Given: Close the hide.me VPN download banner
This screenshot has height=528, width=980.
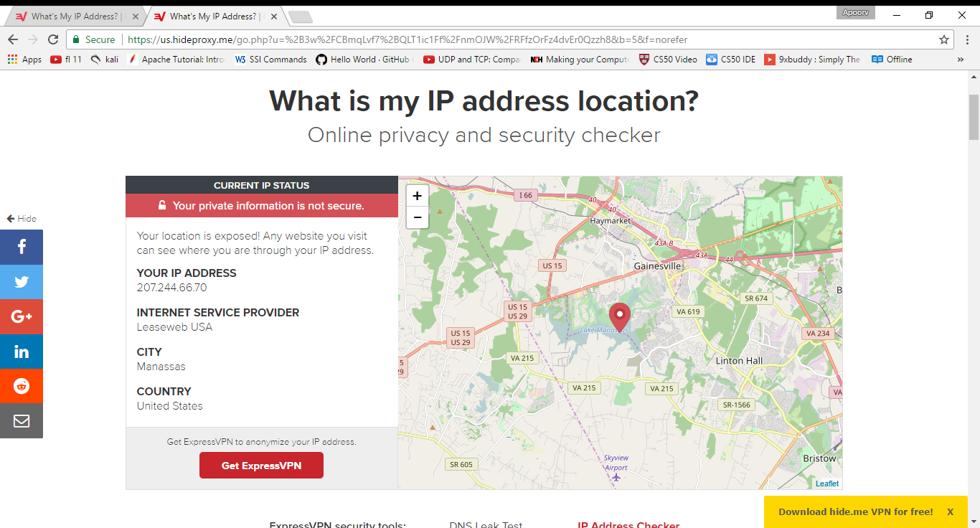Looking at the screenshot, I should tap(950, 511).
